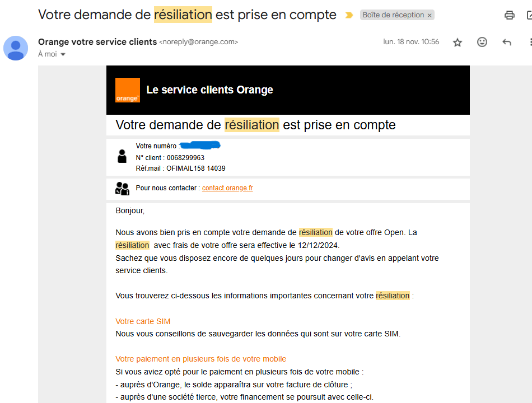Screen dimensions: 532x403
Task: Remove the Boîte de réception label
Action: coord(430,15)
